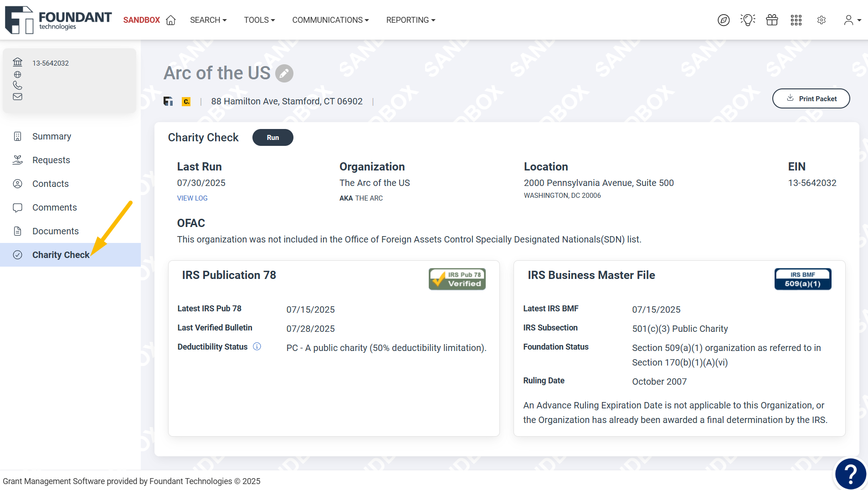Click the address 88 Hamilton Ave, Stamford
Viewport: 868px width, 490px height.
click(287, 101)
